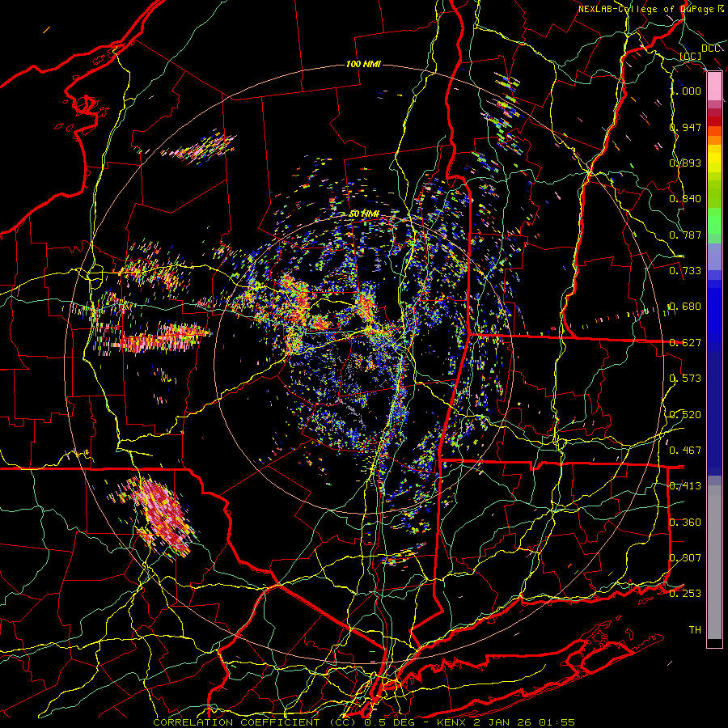Click the 0.307 legend value

click(685, 558)
